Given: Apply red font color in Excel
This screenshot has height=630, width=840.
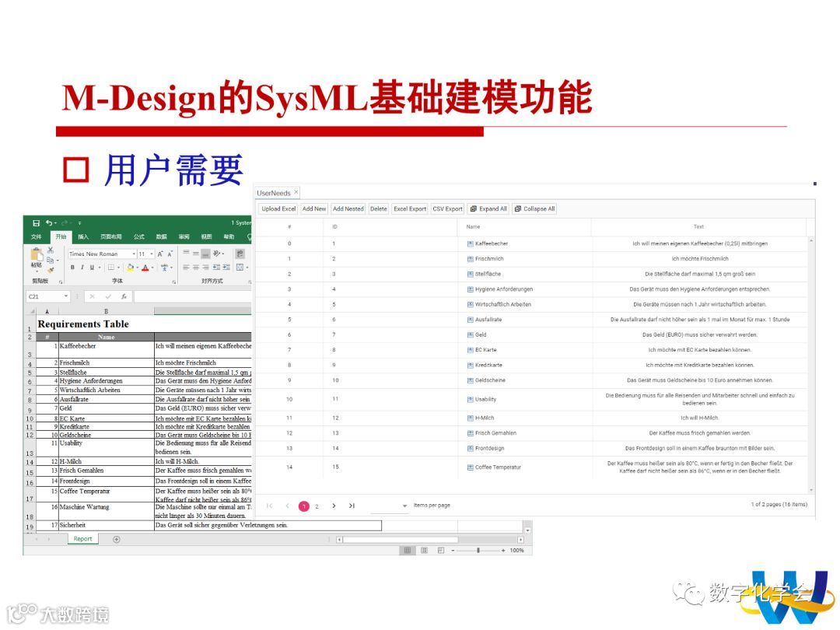Looking at the screenshot, I should 145,268.
